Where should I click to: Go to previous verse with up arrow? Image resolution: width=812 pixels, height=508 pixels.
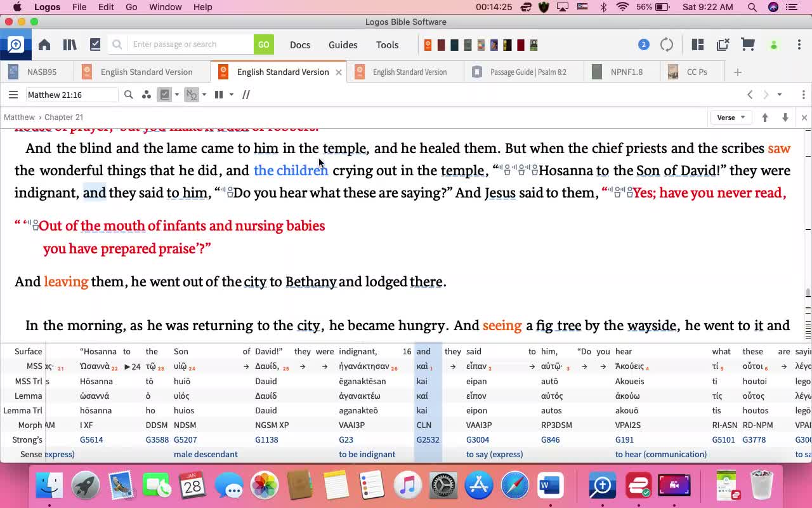[x=765, y=117]
